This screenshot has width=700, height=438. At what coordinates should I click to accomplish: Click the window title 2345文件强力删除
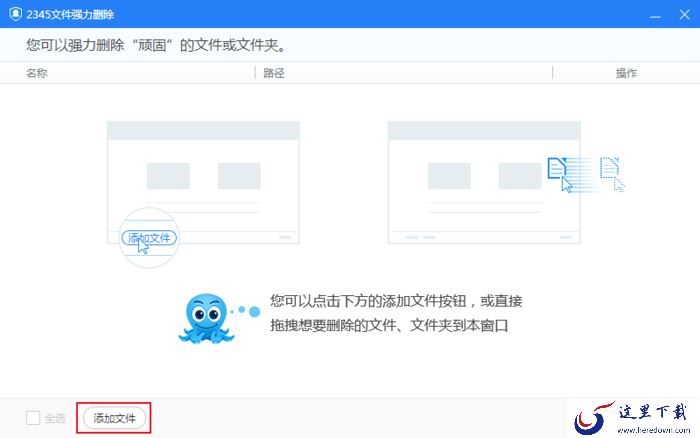(70, 14)
